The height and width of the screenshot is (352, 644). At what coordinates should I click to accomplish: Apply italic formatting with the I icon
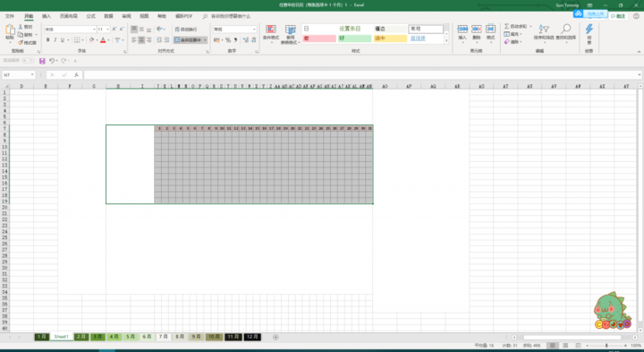pos(55,40)
